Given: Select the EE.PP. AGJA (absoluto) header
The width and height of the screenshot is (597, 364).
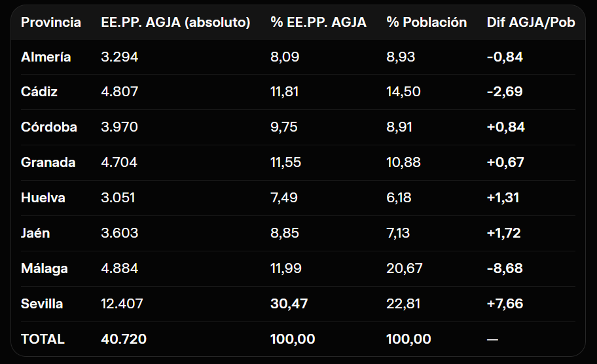Looking at the screenshot, I should point(175,22).
